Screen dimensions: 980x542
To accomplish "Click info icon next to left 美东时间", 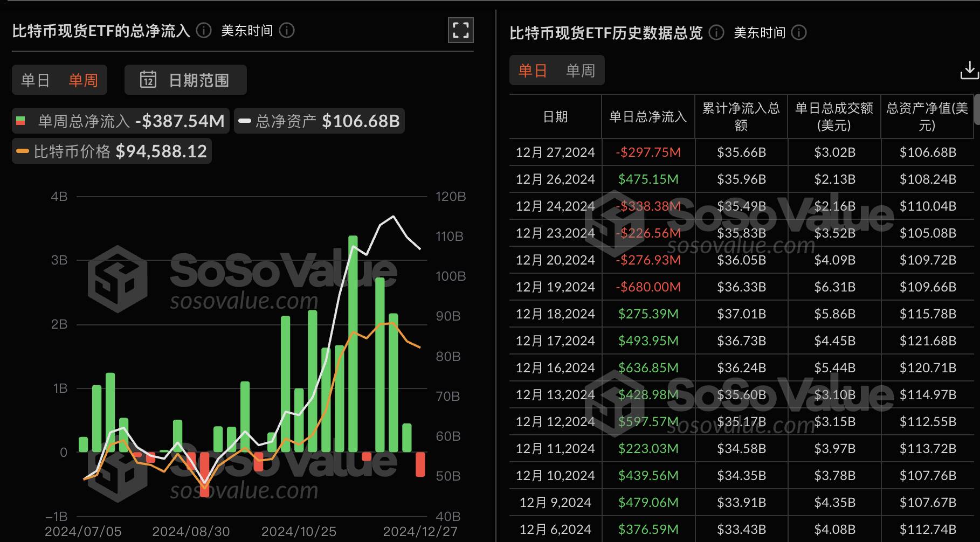I will coord(287,31).
